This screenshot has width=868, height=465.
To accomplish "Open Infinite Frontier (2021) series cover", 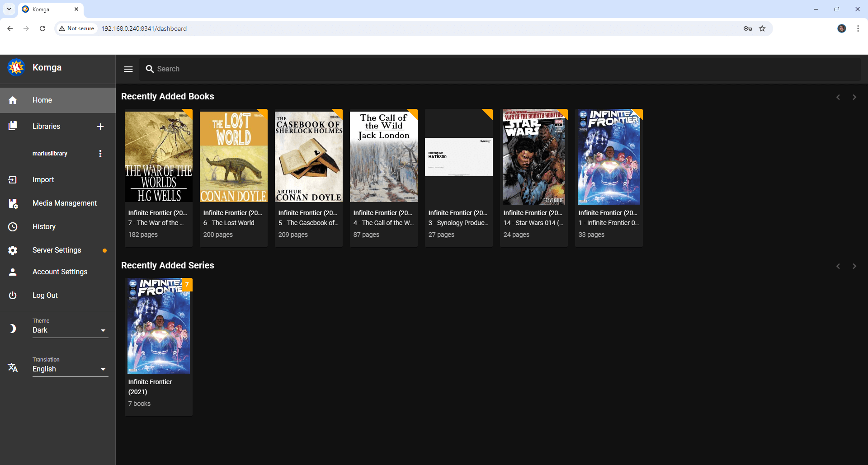I will pyautogui.click(x=159, y=326).
